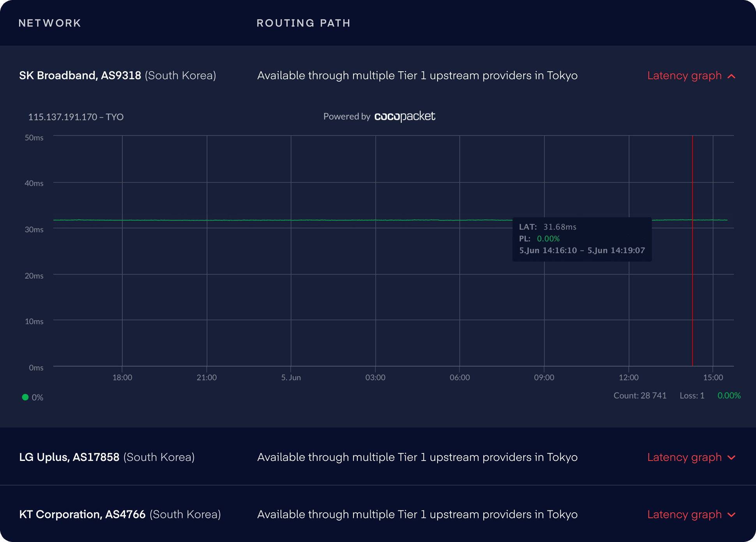Click the 06:00 time axis label

click(460, 377)
